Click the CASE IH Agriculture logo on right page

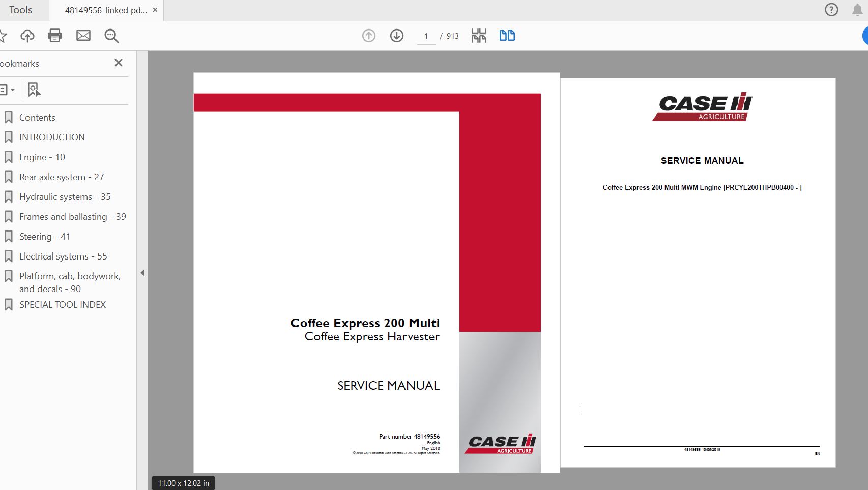(x=702, y=106)
